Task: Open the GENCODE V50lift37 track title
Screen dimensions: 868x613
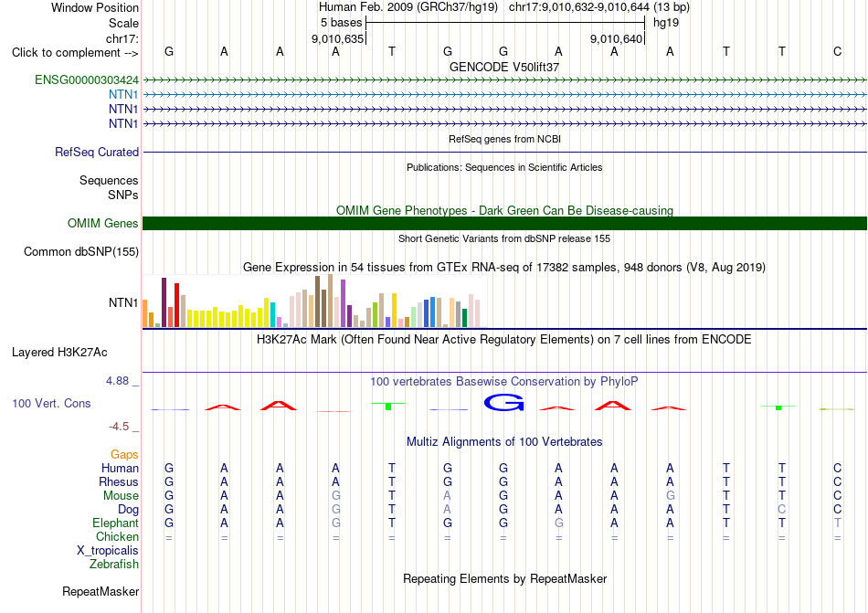Action: click(504, 67)
